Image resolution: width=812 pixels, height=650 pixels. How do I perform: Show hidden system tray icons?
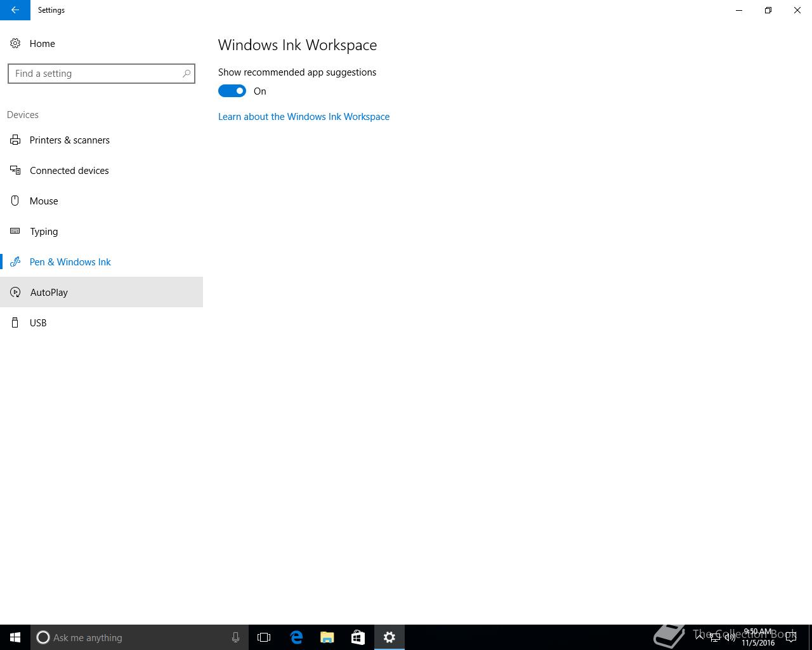click(x=700, y=637)
